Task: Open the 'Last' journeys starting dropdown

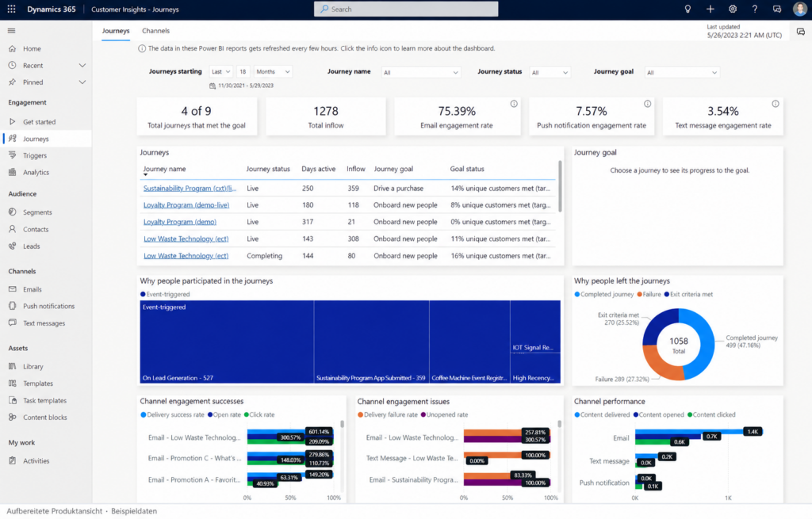Action: 220,72
